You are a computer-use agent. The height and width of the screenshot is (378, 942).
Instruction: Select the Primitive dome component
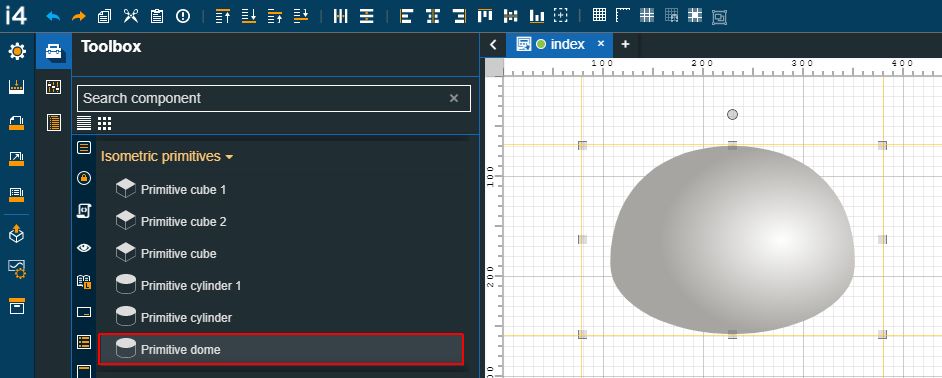coord(281,349)
